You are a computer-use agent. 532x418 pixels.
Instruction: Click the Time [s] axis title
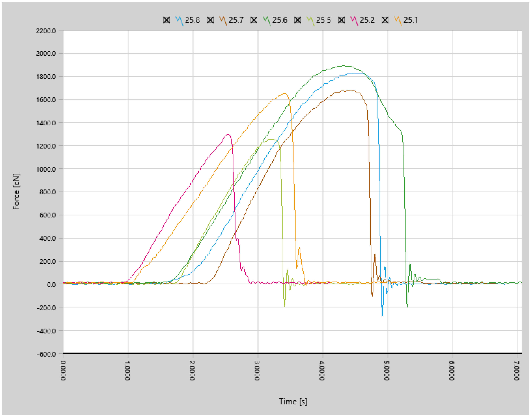coord(293,402)
